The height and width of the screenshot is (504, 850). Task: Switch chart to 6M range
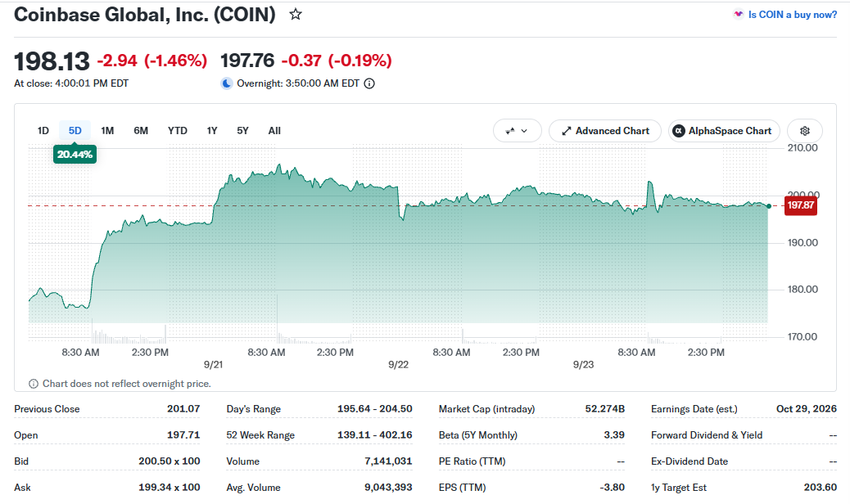[141, 130]
